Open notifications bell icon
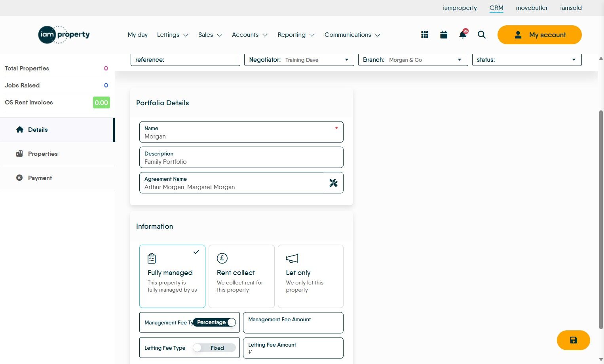The height and width of the screenshot is (364, 604). pos(463,34)
